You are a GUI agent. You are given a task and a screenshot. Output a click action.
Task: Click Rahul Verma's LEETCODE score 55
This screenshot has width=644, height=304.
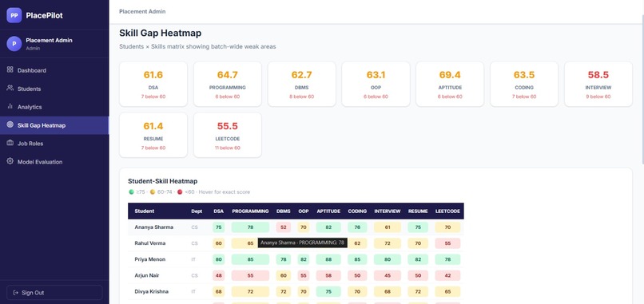447,243
